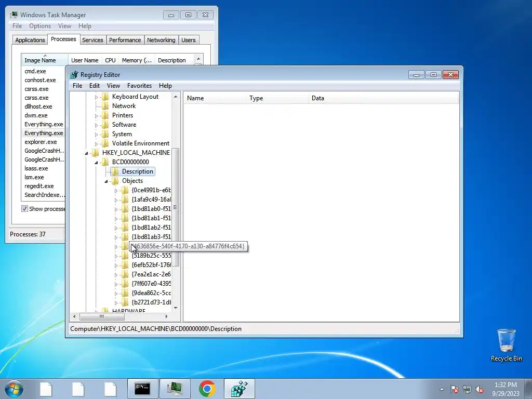532x399 pixels.
Task: Select the System registry key
Action: coord(122,134)
